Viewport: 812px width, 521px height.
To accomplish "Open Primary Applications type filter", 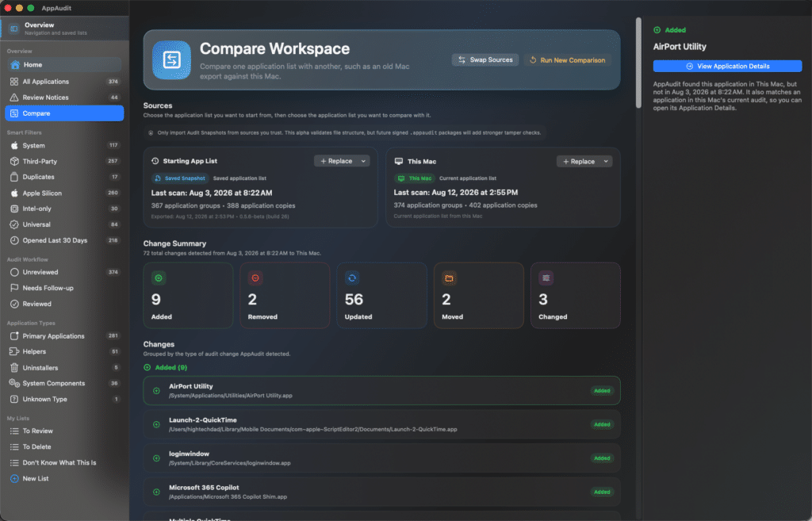I will (x=64, y=336).
